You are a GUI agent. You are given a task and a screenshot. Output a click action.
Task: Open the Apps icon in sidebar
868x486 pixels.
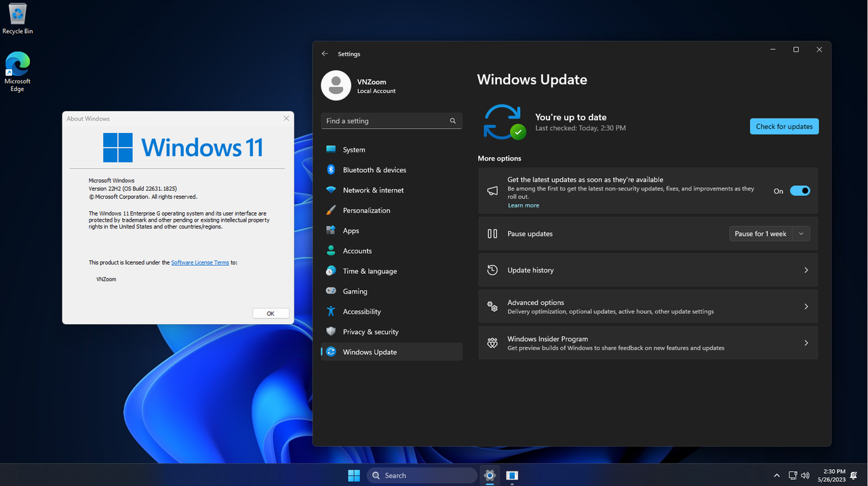click(331, 230)
